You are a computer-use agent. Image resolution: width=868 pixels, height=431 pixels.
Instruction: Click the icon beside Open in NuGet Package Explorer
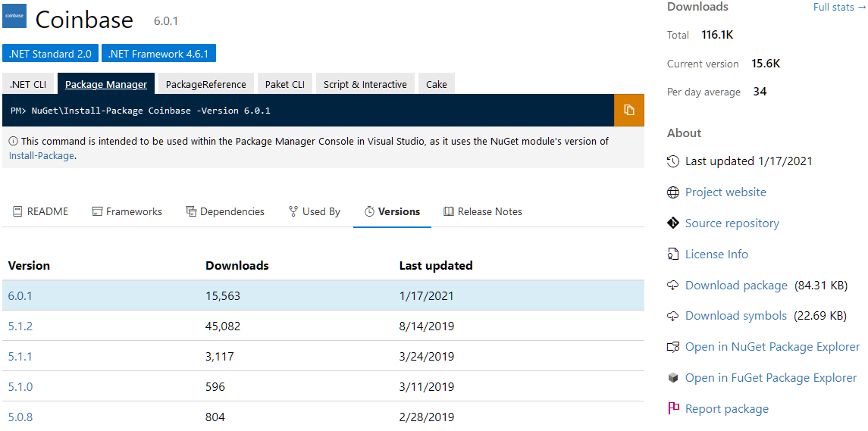673,347
